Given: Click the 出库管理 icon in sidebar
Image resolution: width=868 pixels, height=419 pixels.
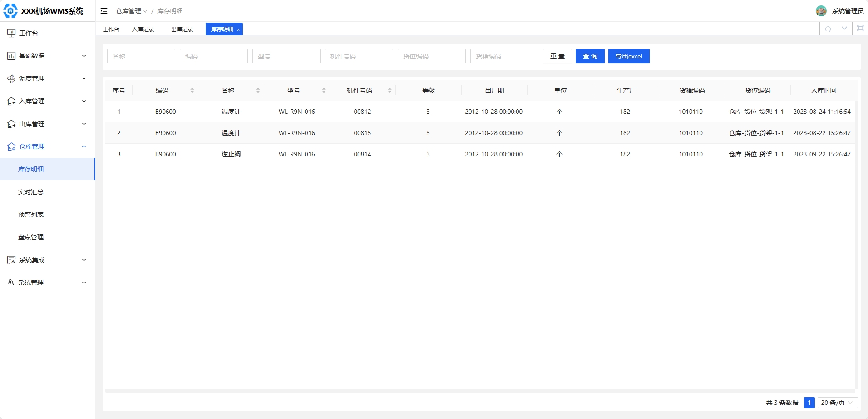Looking at the screenshot, I should (11, 124).
